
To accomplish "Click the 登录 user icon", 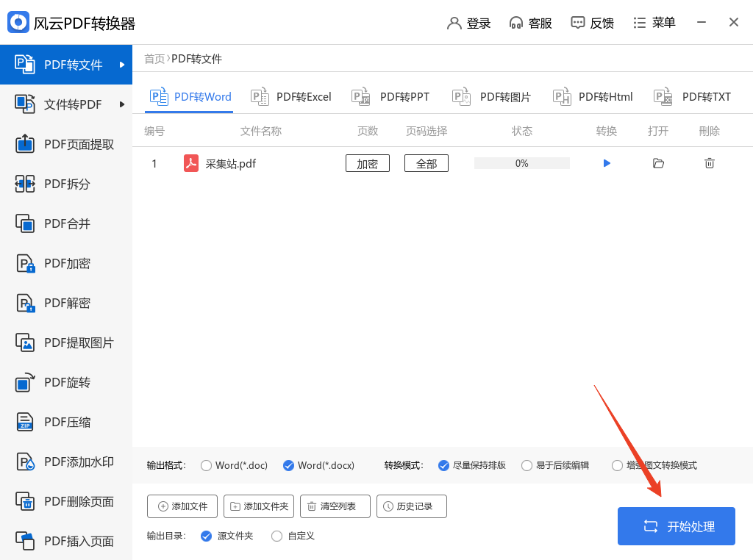I will [x=454, y=23].
